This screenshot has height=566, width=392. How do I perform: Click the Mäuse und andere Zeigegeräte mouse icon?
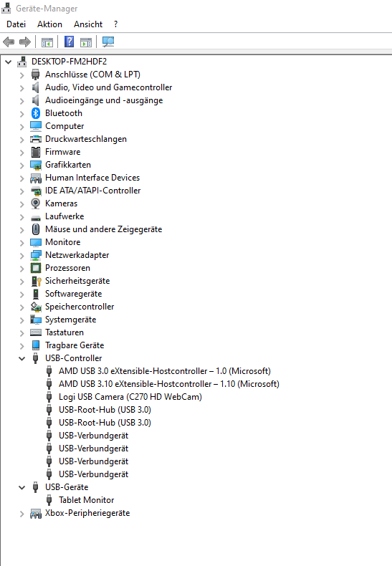tap(35, 229)
